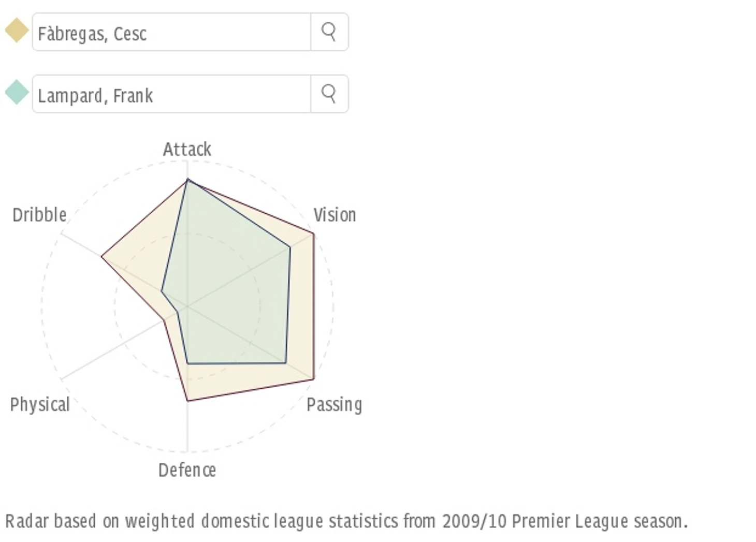Click the Dribble axis label

[x=39, y=215]
